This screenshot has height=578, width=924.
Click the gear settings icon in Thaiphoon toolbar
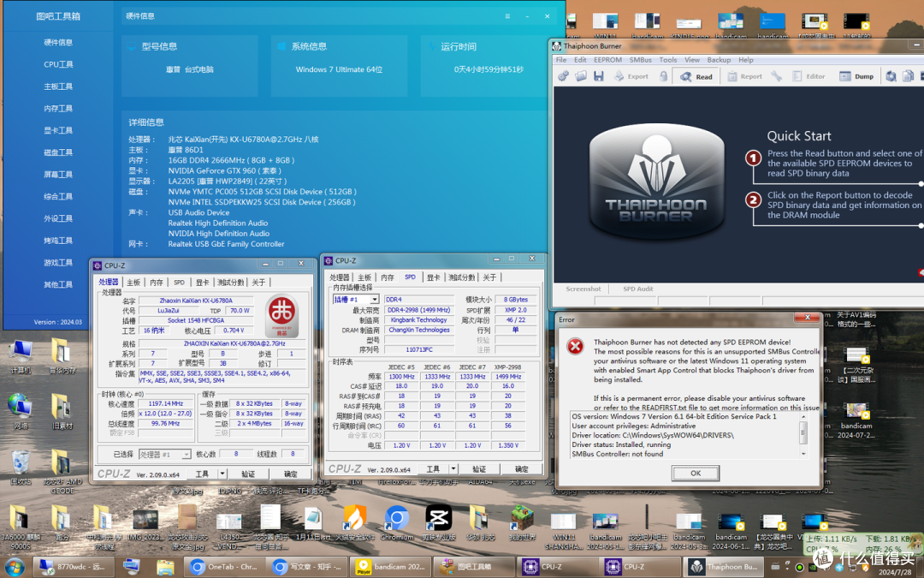(x=563, y=76)
